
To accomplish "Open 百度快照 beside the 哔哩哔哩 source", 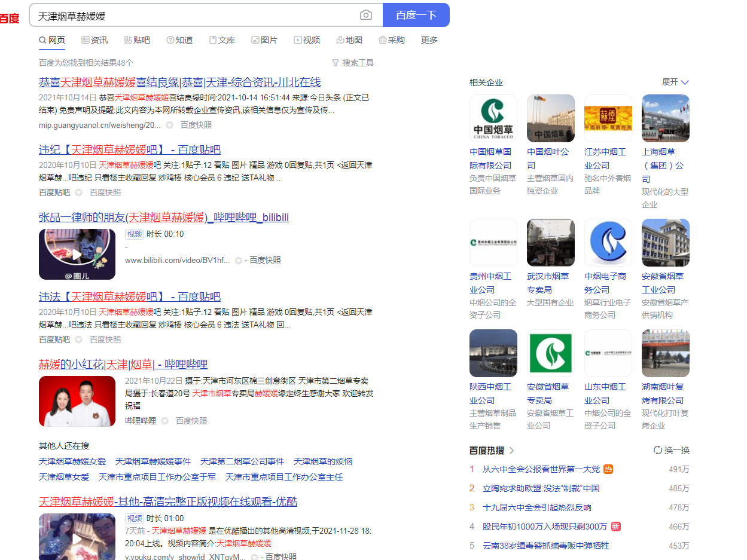I will coord(191,421).
